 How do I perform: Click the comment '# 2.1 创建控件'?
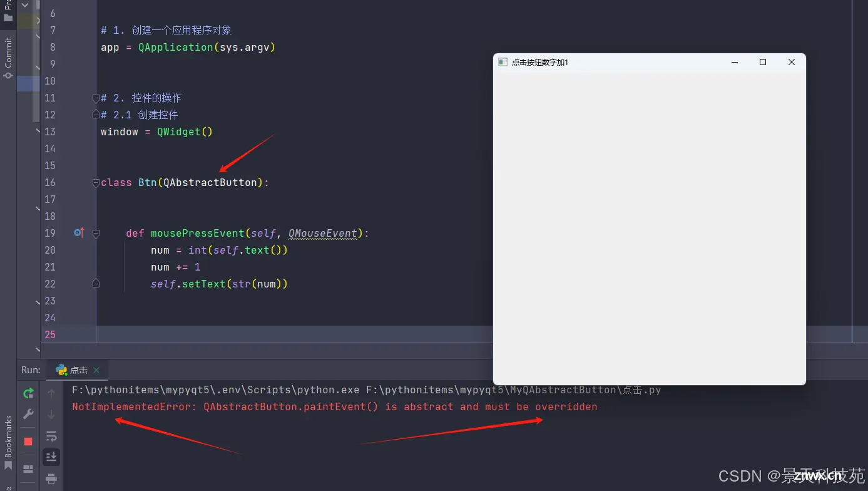click(140, 115)
